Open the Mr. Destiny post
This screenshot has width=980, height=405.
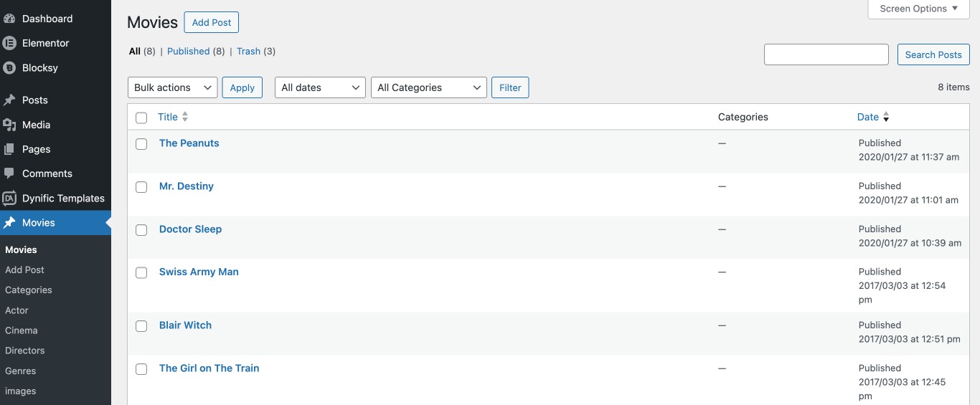(187, 186)
